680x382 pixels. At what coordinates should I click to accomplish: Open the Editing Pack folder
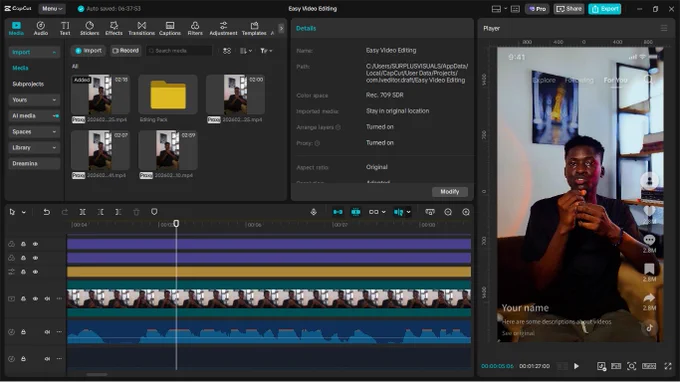168,95
